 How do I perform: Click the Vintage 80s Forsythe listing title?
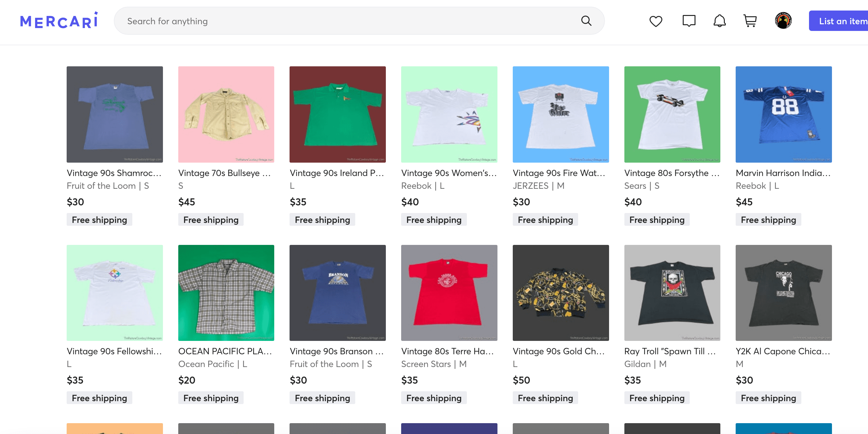(x=672, y=173)
